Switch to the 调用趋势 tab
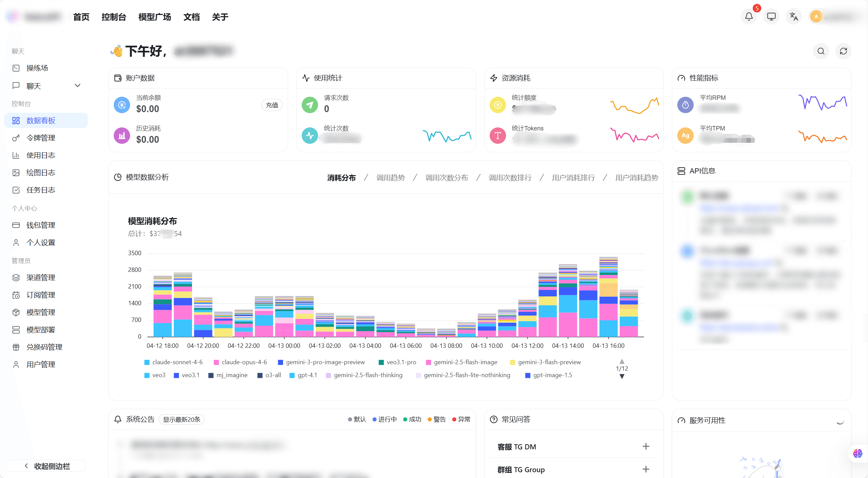The width and height of the screenshot is (868, 478). pyautogui.click(x=390, y=178)
